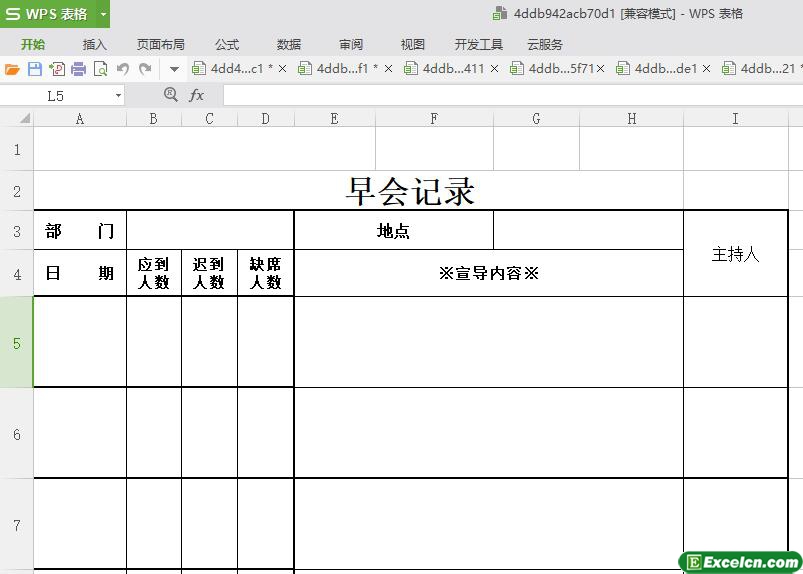Click the magnifier zoom icon beside fx
Viewport: 803px width, 574px height.
coord(171,95)
